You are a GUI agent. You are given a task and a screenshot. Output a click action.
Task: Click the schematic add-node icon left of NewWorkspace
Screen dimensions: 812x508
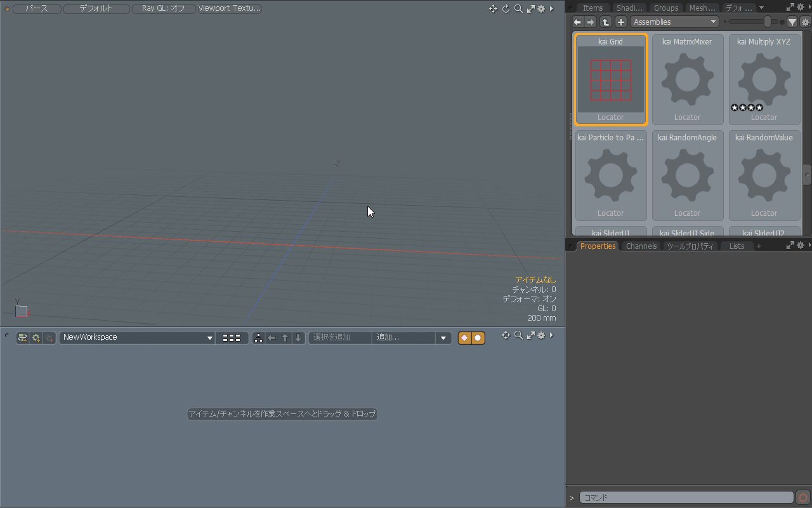click(22, 338)
